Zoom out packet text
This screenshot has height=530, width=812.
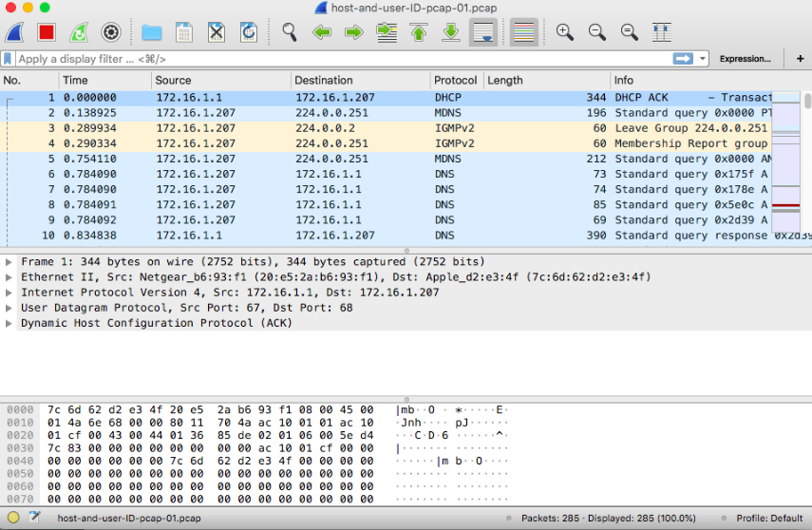(597, 32)
